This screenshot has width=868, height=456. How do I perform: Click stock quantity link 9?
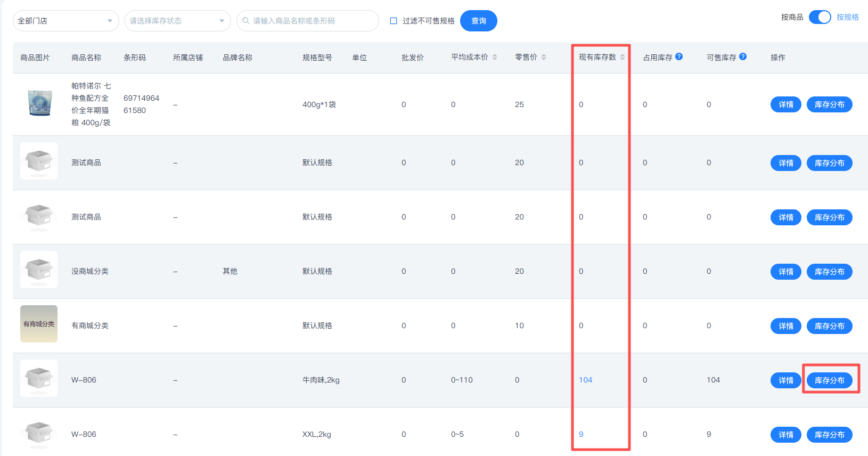click(581, 434)
